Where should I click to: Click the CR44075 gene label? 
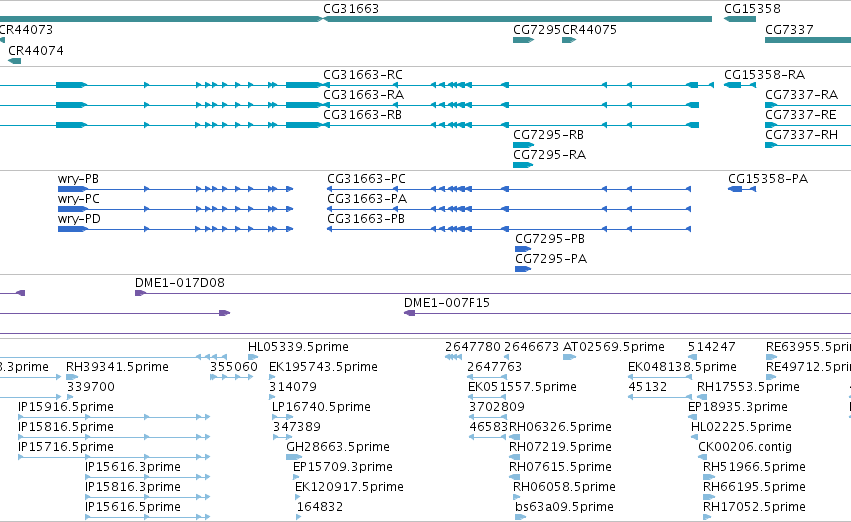pos(589,29)
